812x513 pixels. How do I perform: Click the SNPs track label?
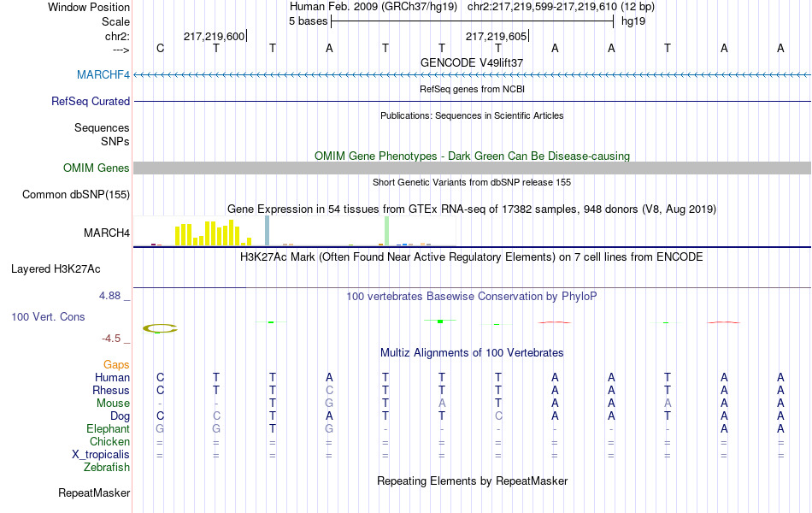115,141
